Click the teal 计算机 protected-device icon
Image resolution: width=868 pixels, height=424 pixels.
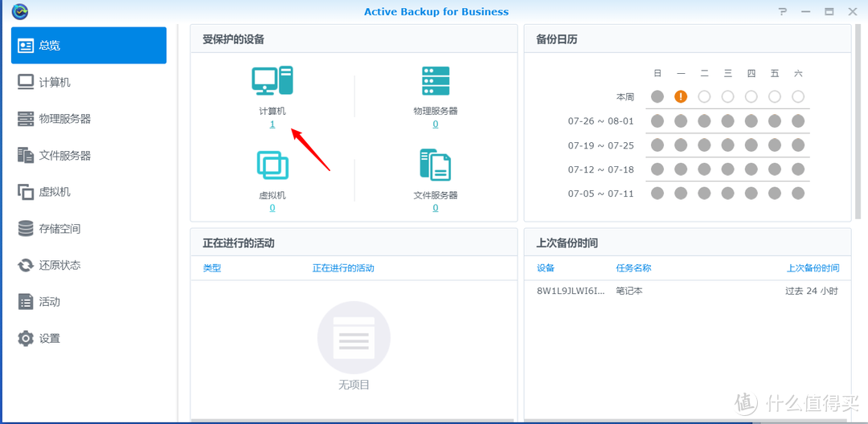click(272, 81)
